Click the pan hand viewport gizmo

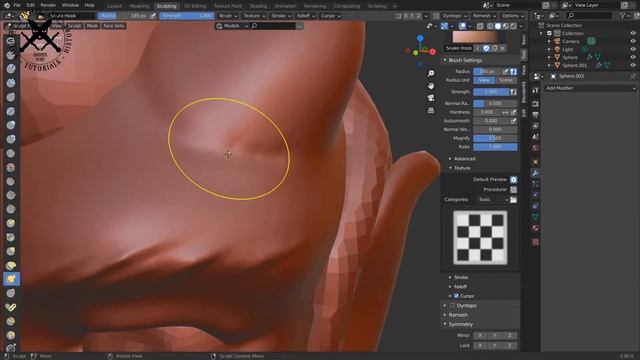(431, 86)
